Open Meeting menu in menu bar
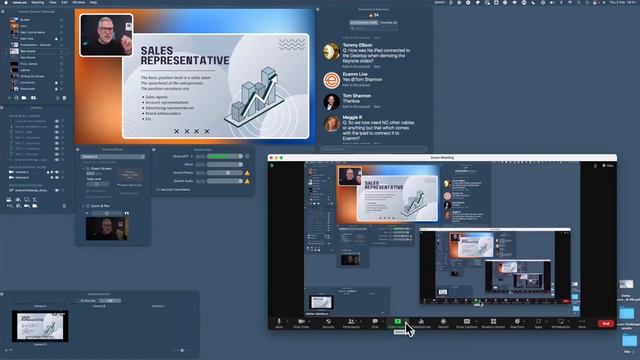 pyautogui.click(x=38, y=2)
